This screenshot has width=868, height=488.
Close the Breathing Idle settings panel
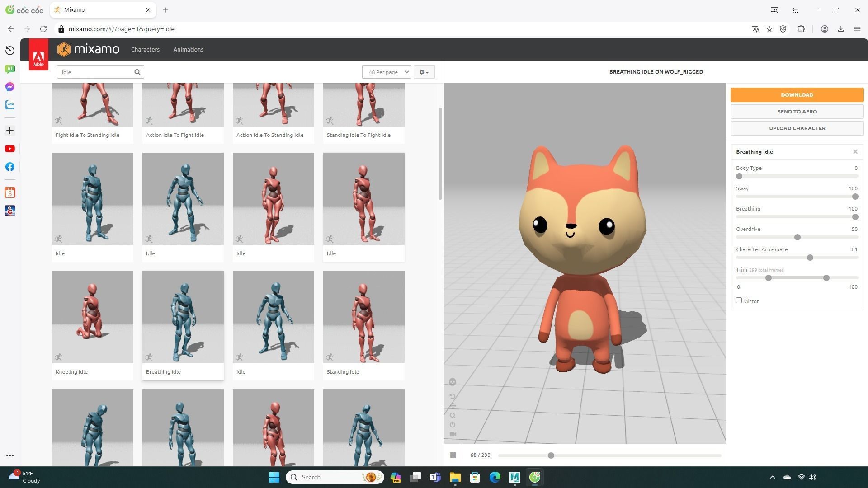pyautogui.click(x=855, y=152)
